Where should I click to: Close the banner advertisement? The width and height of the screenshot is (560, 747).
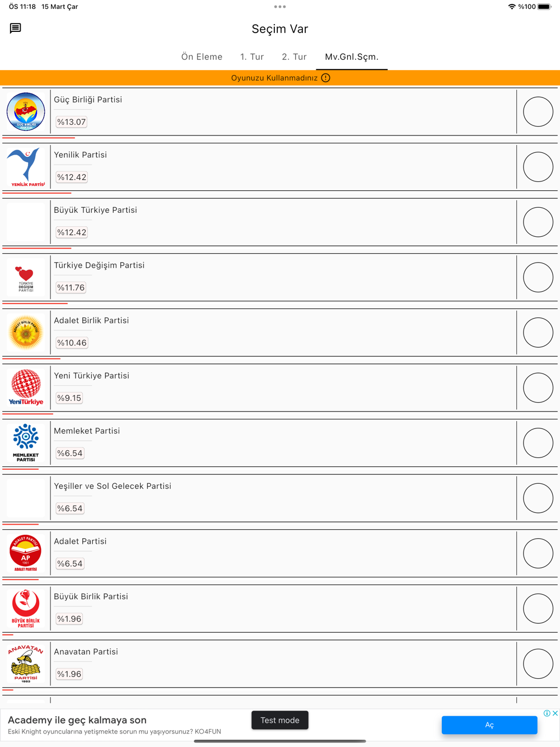pos(555,713)
